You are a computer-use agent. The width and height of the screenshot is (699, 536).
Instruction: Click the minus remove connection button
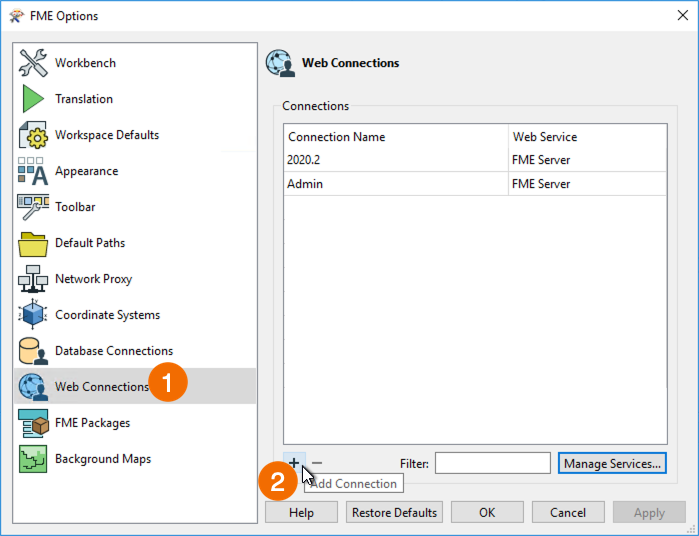point(317,463)
